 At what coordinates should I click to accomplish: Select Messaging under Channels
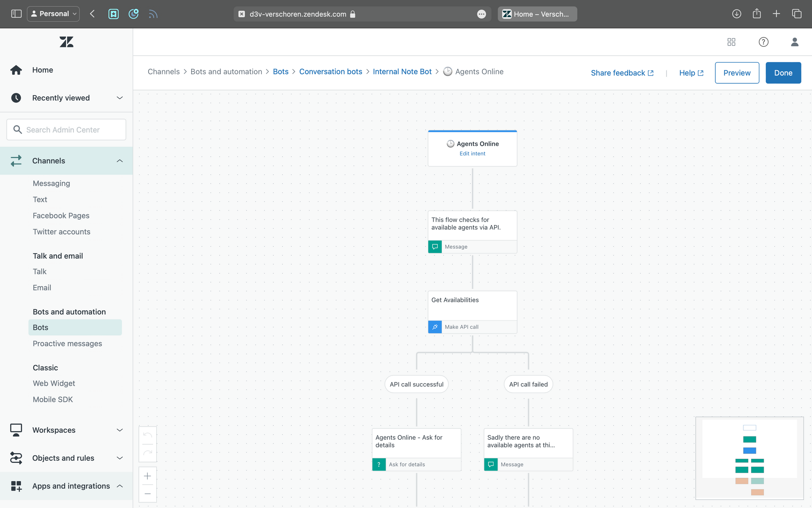point(52,183)
